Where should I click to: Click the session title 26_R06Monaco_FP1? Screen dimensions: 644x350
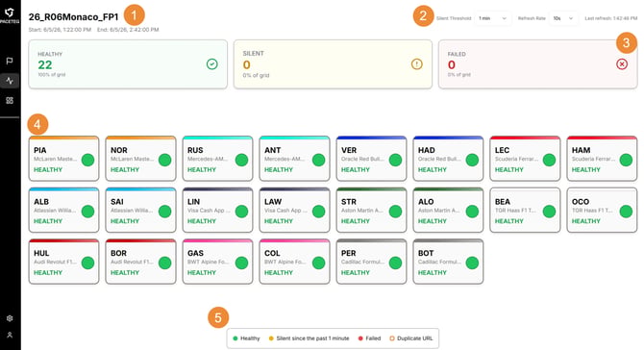point(73,17)
